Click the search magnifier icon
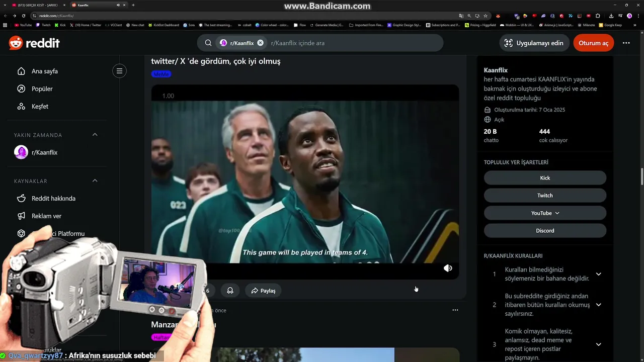 (208, 43)
